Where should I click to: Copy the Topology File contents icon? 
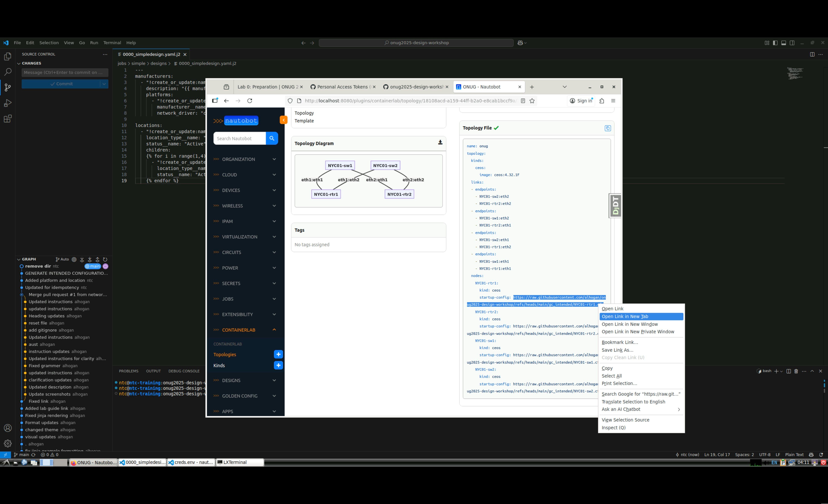(x=607, y=128)
